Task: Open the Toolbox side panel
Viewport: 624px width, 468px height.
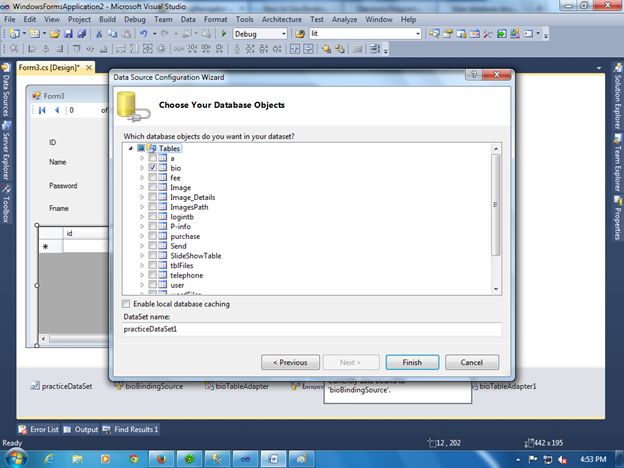Action: pos(6,204)
